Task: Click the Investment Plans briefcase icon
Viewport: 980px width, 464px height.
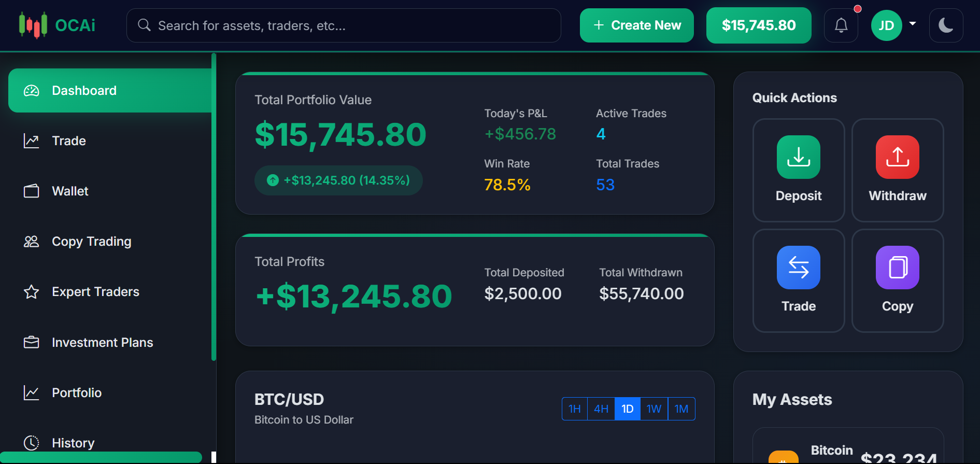Action: click(32, 343)
